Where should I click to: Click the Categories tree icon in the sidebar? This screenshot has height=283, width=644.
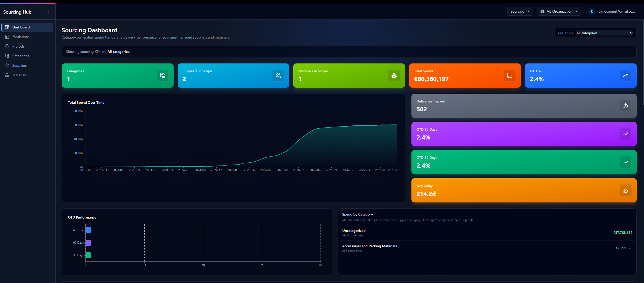tap(7, 56)
